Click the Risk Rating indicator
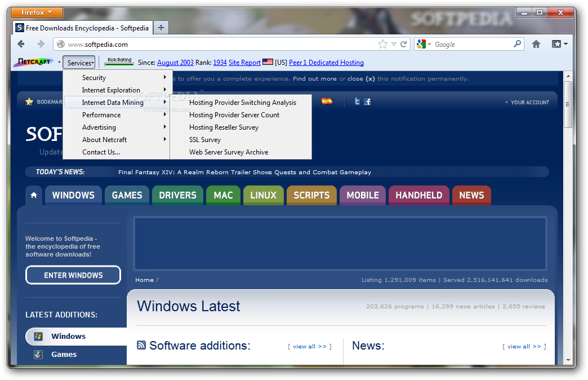Screen dimensions: 588x380 point(119,61)
